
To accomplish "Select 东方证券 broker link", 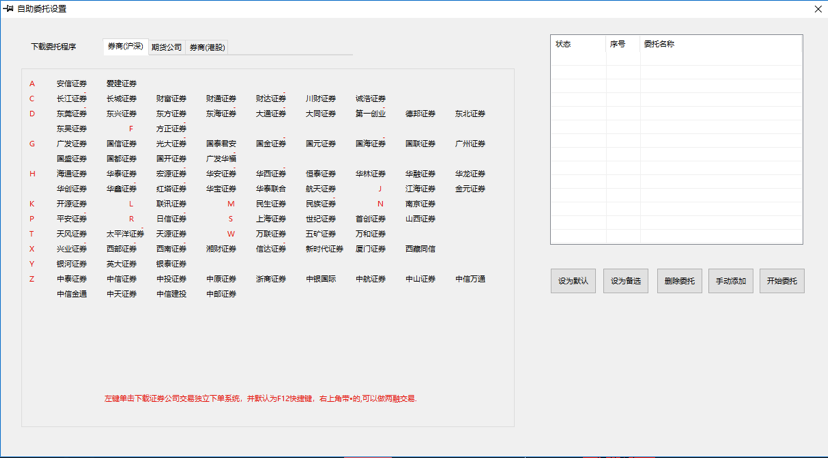I will click(171, 114).
